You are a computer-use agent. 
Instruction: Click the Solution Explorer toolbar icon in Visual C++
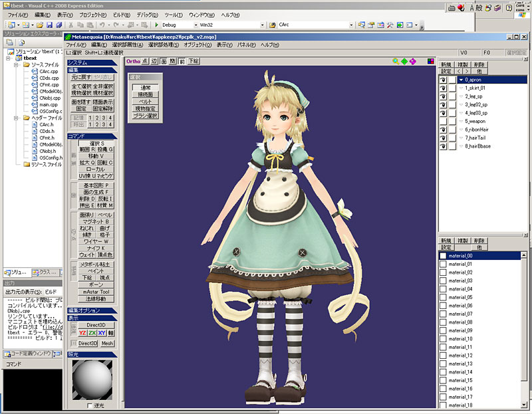[x=362, y=25]
